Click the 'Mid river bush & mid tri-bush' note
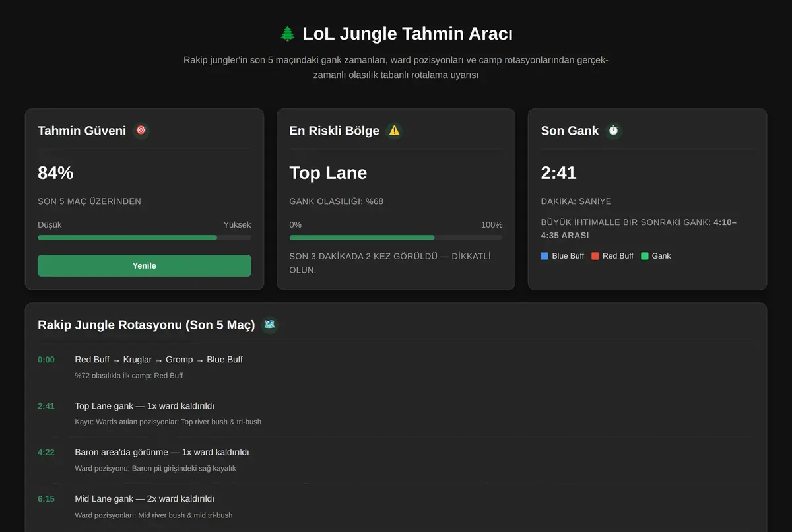 [154, 515]
